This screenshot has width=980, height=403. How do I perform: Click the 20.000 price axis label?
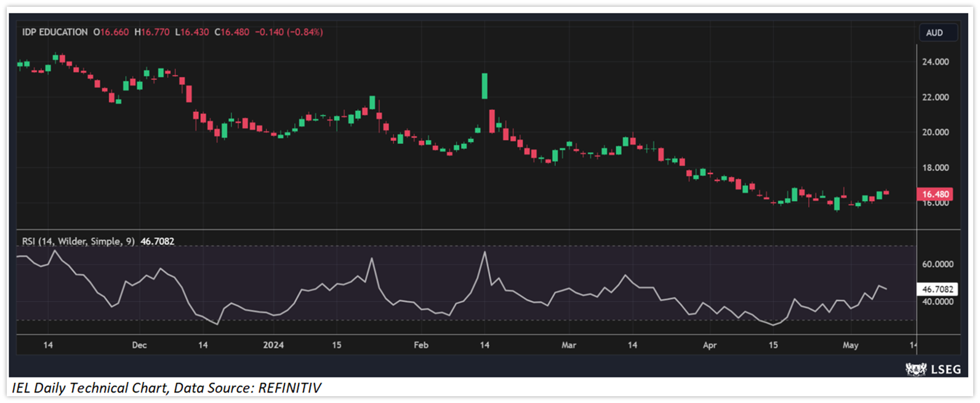click(935, 132)
